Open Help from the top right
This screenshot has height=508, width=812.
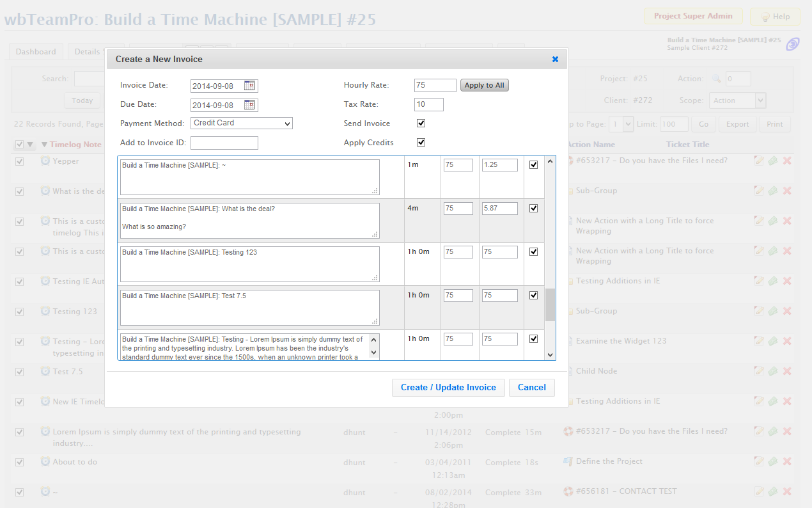pyautogui.click(x=774, y=17)
